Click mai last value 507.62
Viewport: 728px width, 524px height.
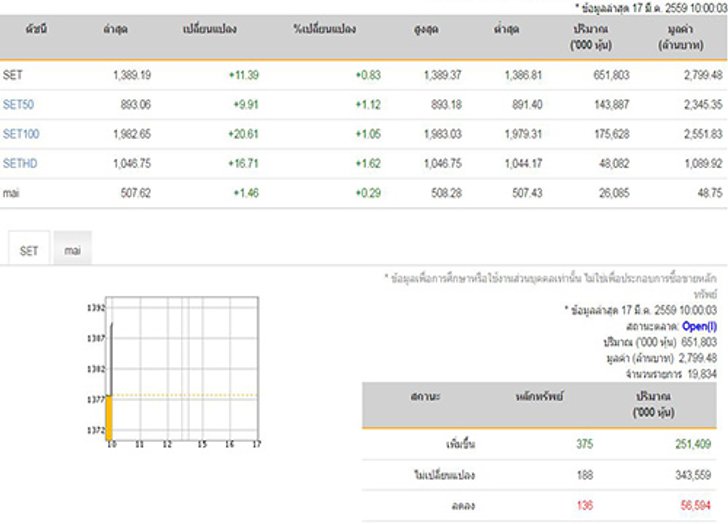(x=136, y=193)
